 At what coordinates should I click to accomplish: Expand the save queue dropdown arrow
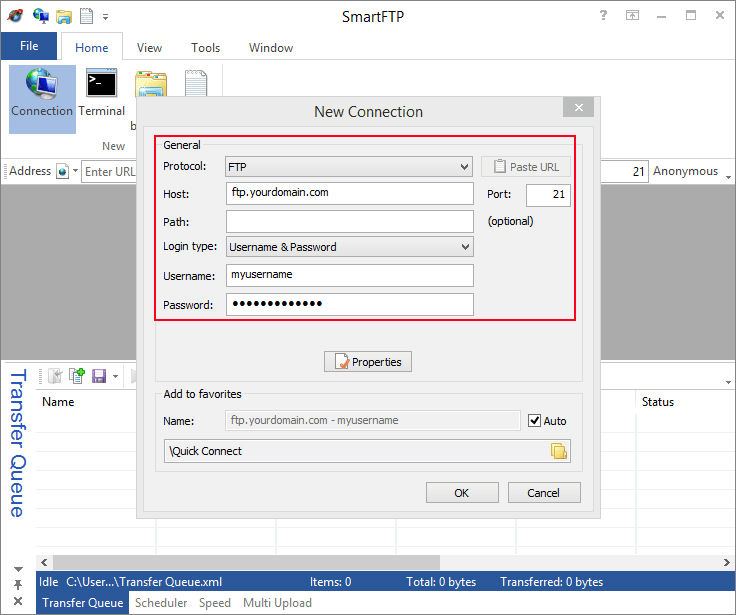pyautogui.click(x=115, y=376)
